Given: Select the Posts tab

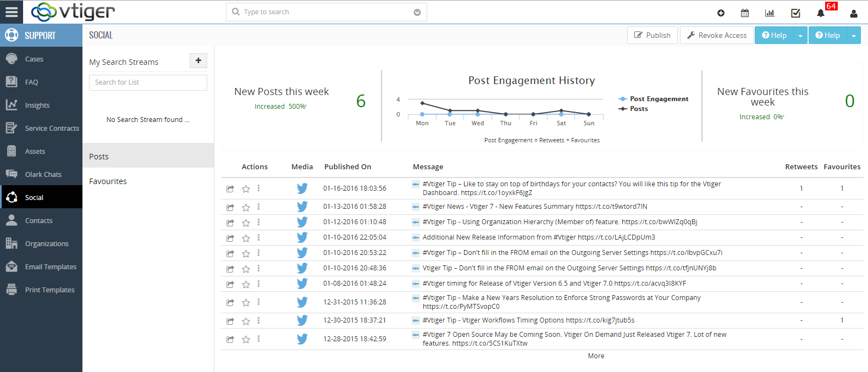Looking at the screenshot, I should click(148, 156).
